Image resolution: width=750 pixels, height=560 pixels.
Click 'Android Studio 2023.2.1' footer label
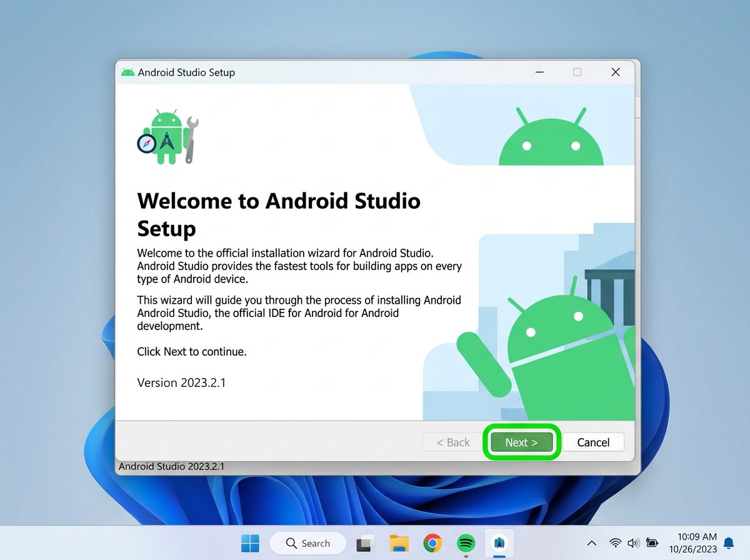[171, 466]
